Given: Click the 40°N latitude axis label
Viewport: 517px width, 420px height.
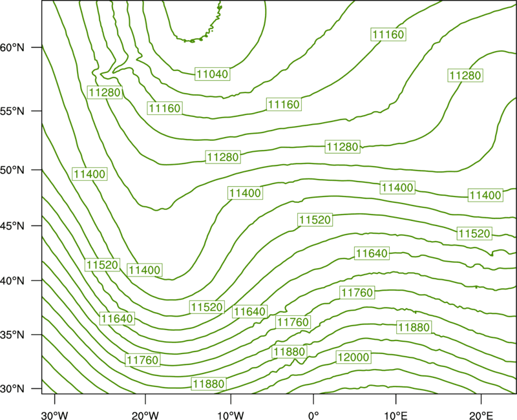Looking at the screenshot, I should pos(12,281).
